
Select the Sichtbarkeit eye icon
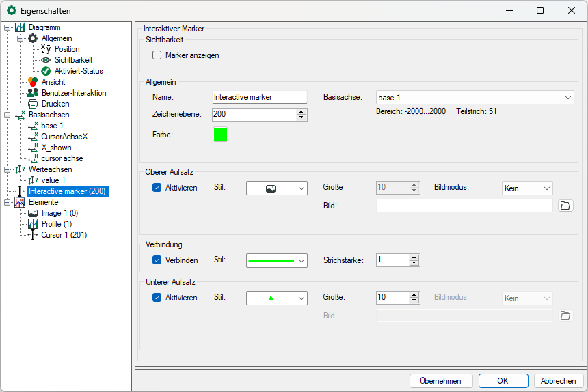pyautogui.click(x=46, y=60)
